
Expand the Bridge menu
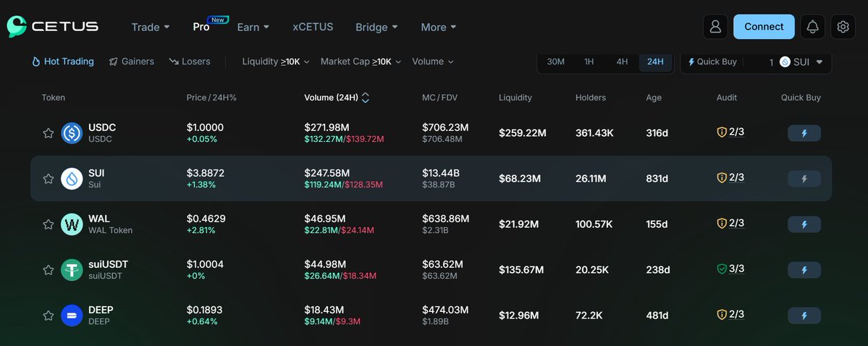[376, 27]
